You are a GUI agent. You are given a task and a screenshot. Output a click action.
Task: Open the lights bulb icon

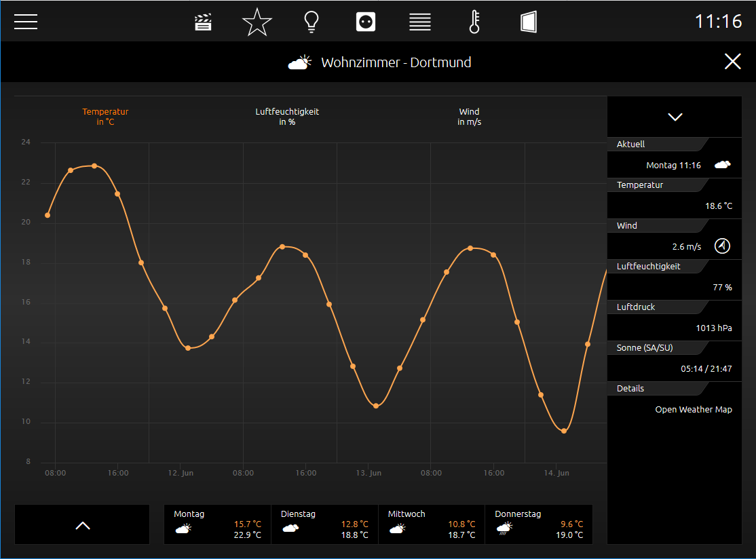point(311,22)
